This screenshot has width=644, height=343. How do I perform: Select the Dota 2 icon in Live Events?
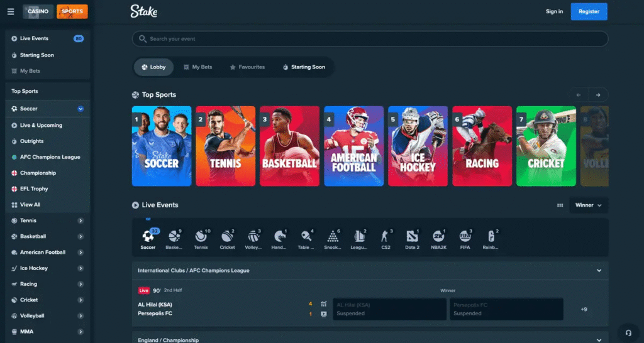[412, 237]
